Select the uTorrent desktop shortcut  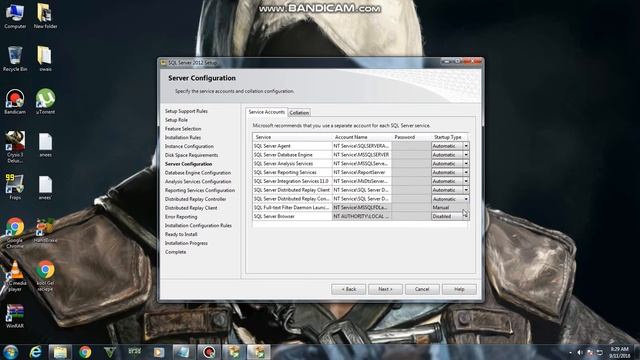point(45,101)
